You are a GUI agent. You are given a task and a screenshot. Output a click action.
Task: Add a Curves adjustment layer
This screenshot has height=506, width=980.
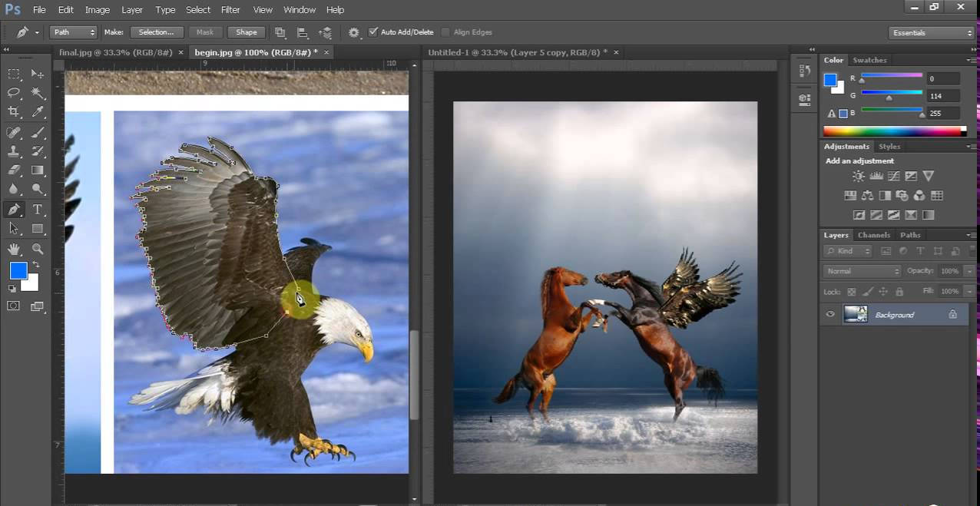coord(894,176)
